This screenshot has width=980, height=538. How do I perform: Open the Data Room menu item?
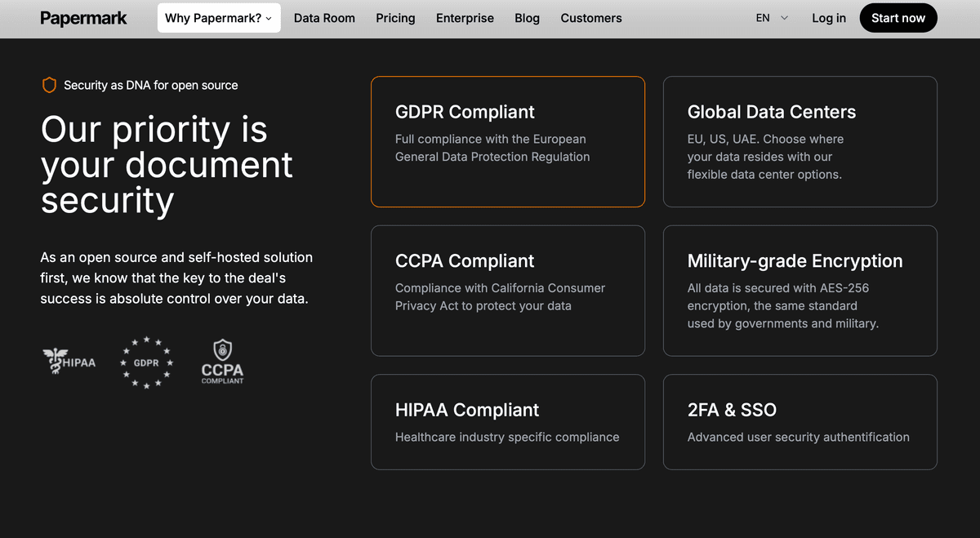[x=324, y=18]
